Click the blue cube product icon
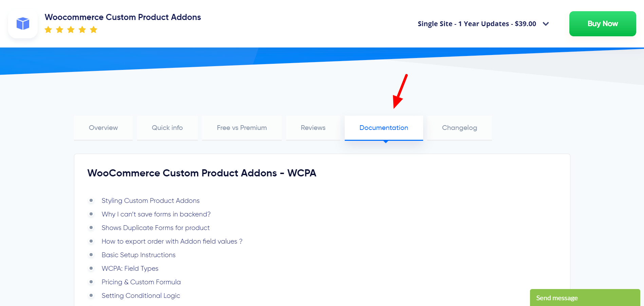Viewport: 644px width, 306px height. [23, 24]
